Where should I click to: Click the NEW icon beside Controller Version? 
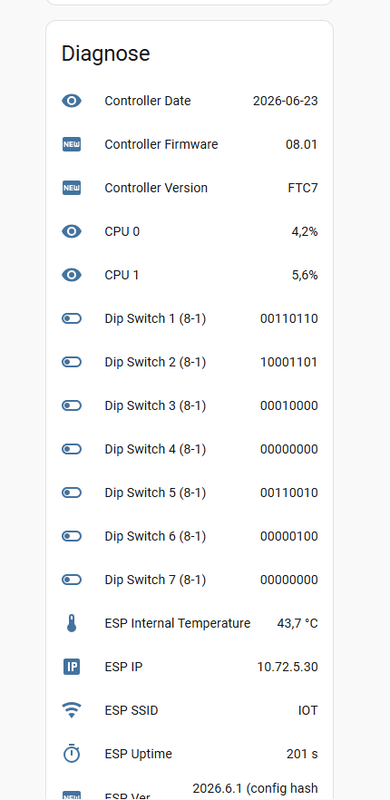71,188
